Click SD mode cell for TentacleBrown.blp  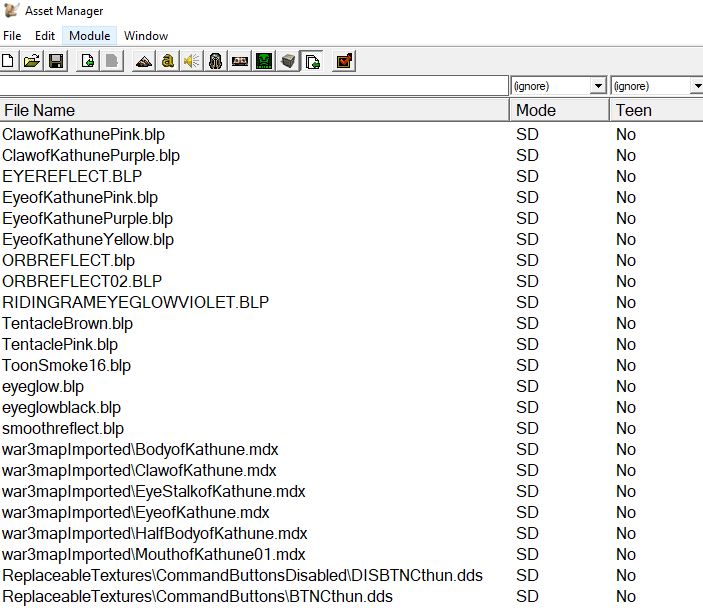pos(527,324)
